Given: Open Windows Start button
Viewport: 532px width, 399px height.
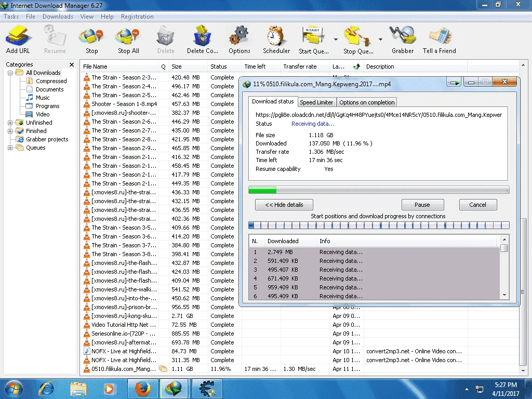Looking at the screenshot, I should click(14, 389).
